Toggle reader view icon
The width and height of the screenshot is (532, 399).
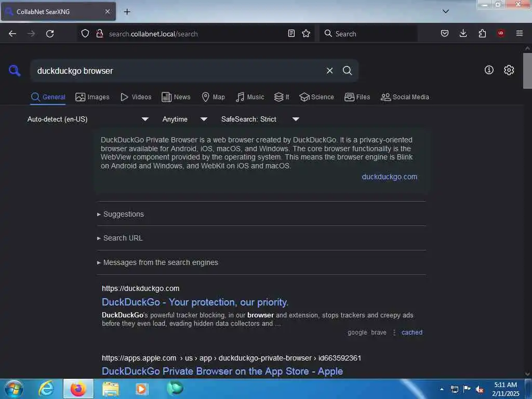(291, 33)
